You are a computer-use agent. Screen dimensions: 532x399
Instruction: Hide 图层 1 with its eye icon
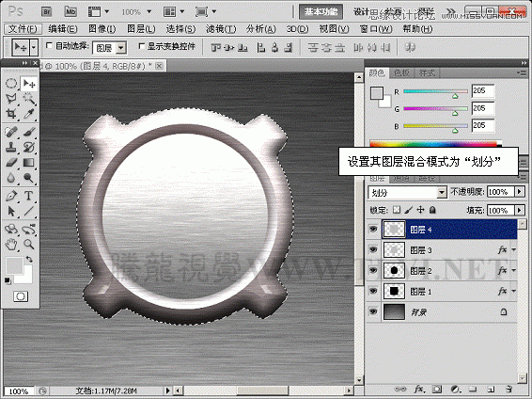pyautogui.click(x=373, y=291)
